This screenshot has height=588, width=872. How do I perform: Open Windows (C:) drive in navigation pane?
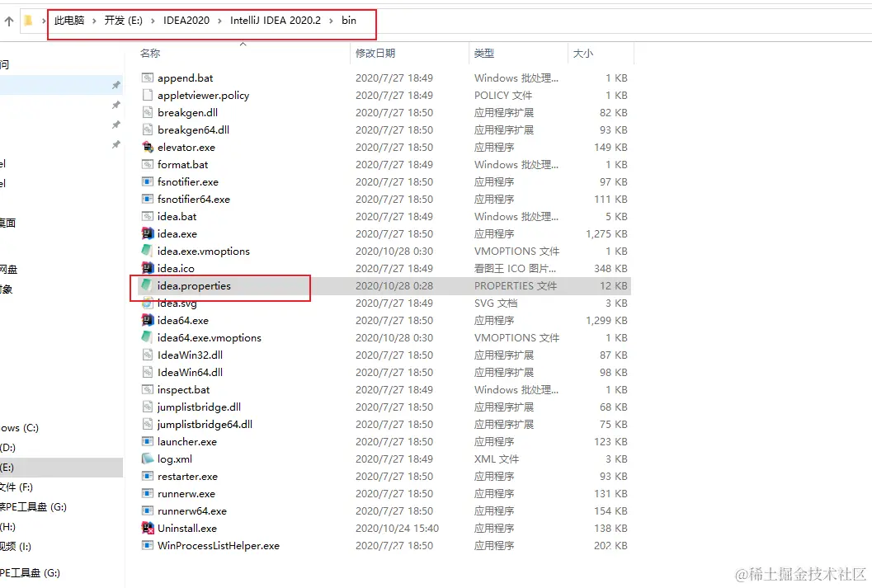click(x=20, y=428)
